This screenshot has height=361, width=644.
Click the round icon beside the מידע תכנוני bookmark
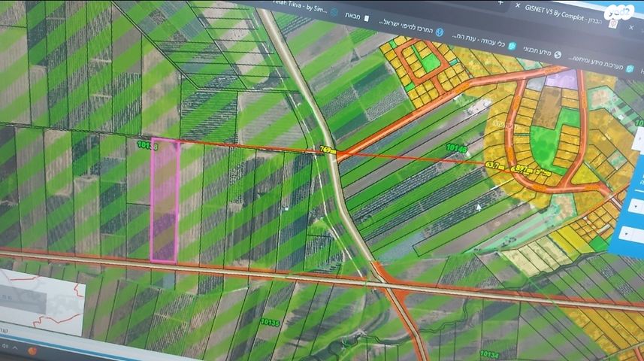[558, 55]
